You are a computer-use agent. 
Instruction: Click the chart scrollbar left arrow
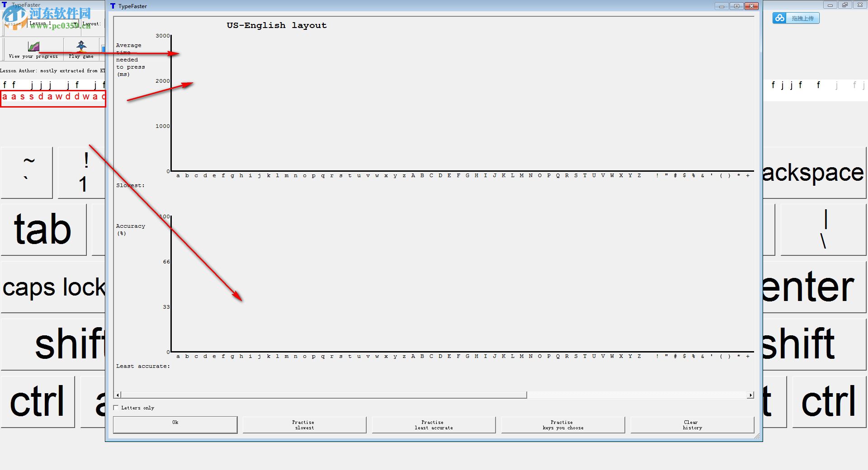(x=118, y=395)
